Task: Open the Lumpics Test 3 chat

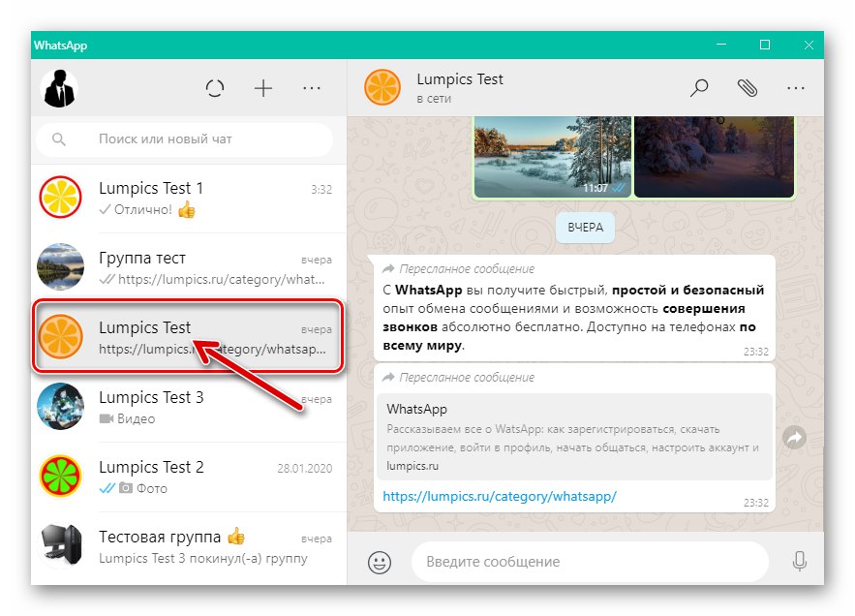Action: [189, 407]
